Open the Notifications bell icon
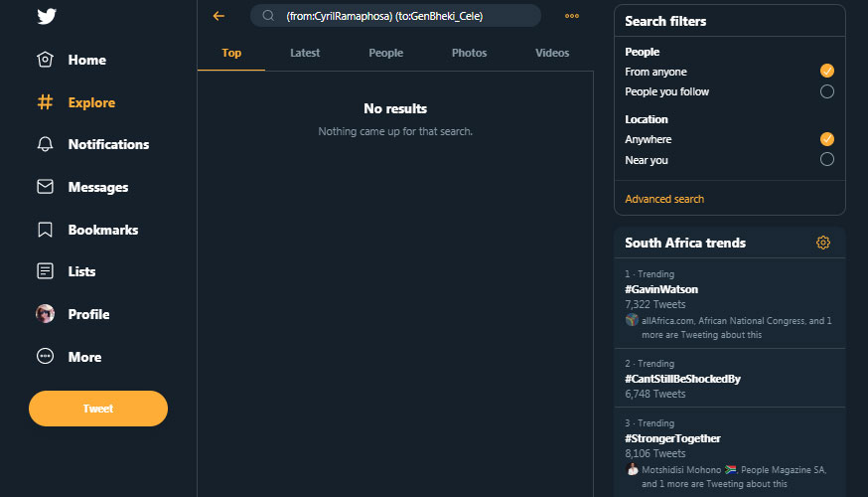Screen dimensions: 868x497 [45, 144]
